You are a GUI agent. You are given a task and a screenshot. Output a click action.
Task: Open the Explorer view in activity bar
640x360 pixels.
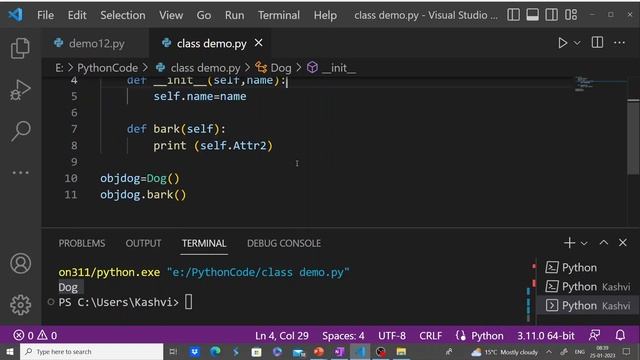tap(20, 48)
